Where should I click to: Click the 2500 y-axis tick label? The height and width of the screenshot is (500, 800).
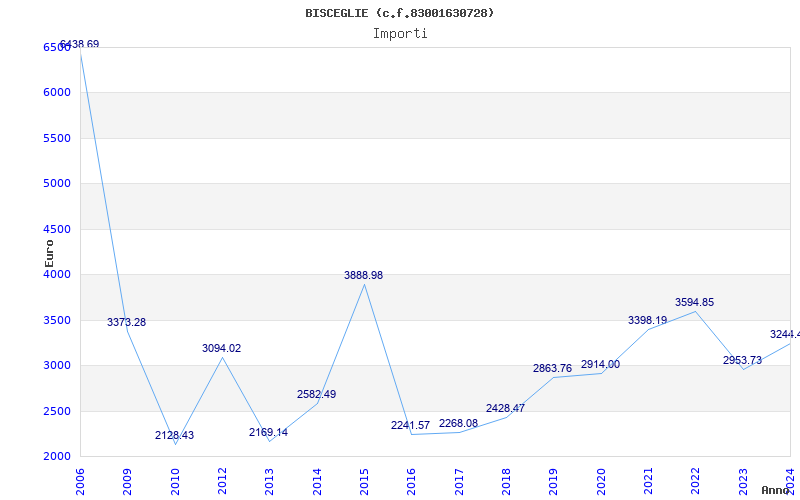57,412
